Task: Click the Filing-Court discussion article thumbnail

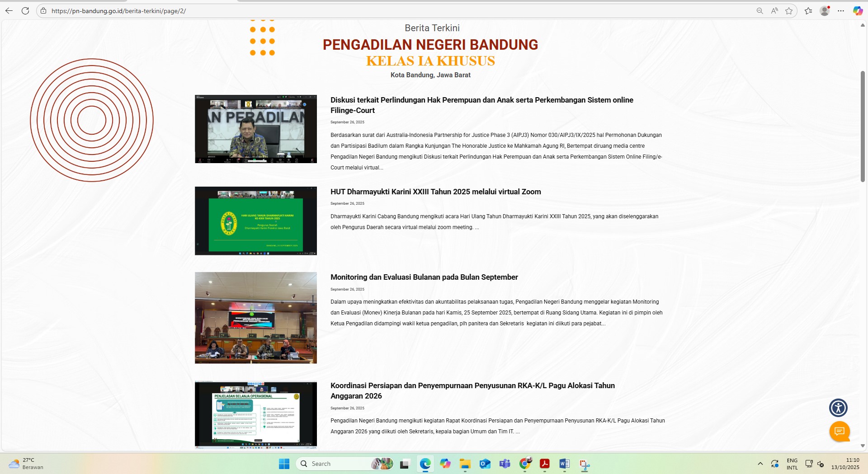Action: tap(255, 129)
